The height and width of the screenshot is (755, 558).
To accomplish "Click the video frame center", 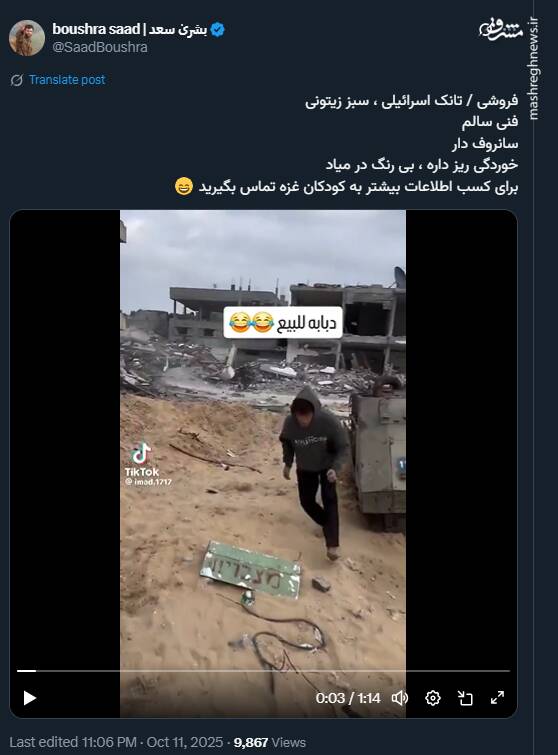I will (263, 464).
